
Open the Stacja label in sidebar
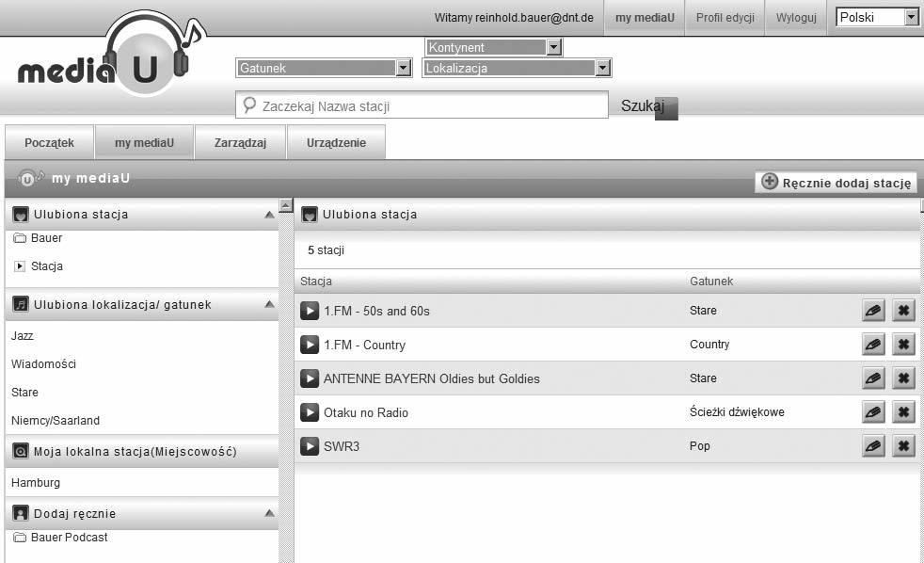(x=46, y=266)
